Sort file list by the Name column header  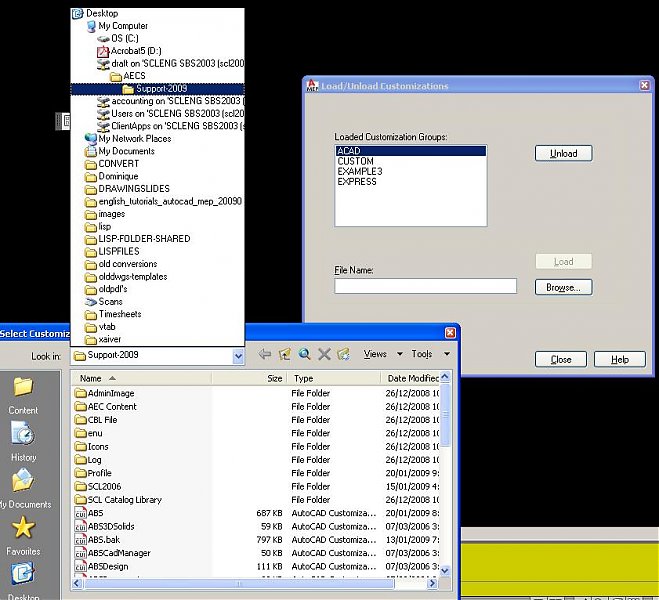pos(142,378)
